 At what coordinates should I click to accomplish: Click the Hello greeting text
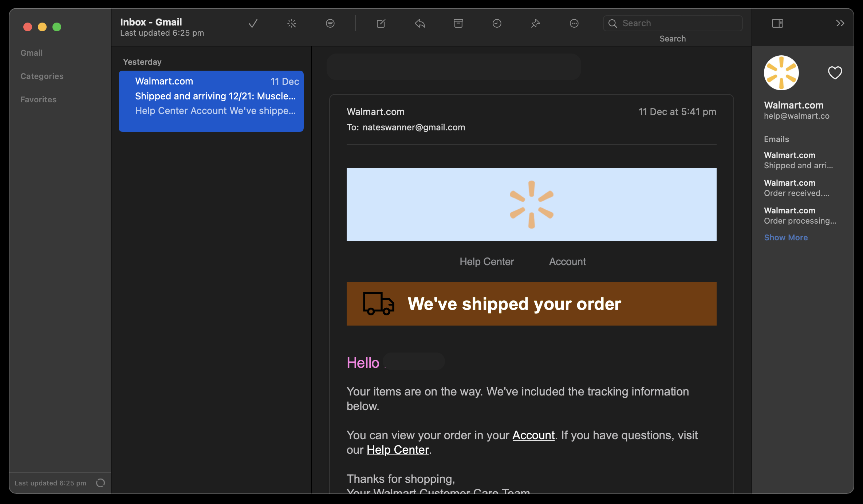tap(363, 363)
